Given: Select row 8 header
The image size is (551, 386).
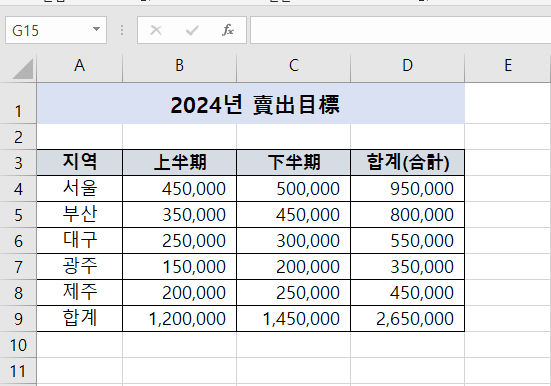Looking at the screenshot, I should pyautogui.click(x=18, y=293).
